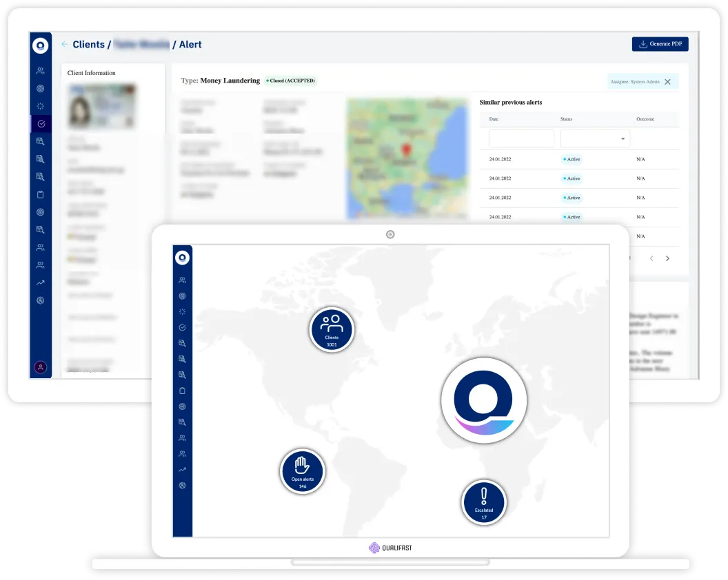The height and width of the screenshot is (580, 728).
Task: Click the Date filter input field
Action: click(521, 138)
